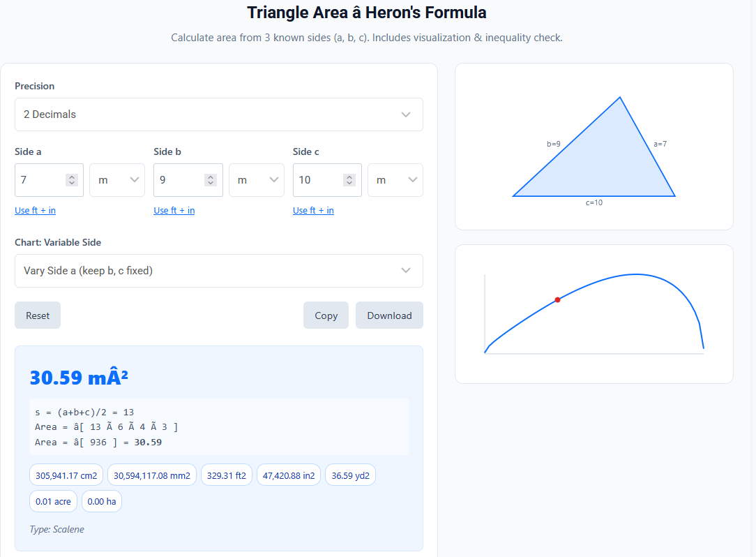Increment Side b using its up stepper arrow
This screenshot has height=557, width=756.
(x=209, y=175)
